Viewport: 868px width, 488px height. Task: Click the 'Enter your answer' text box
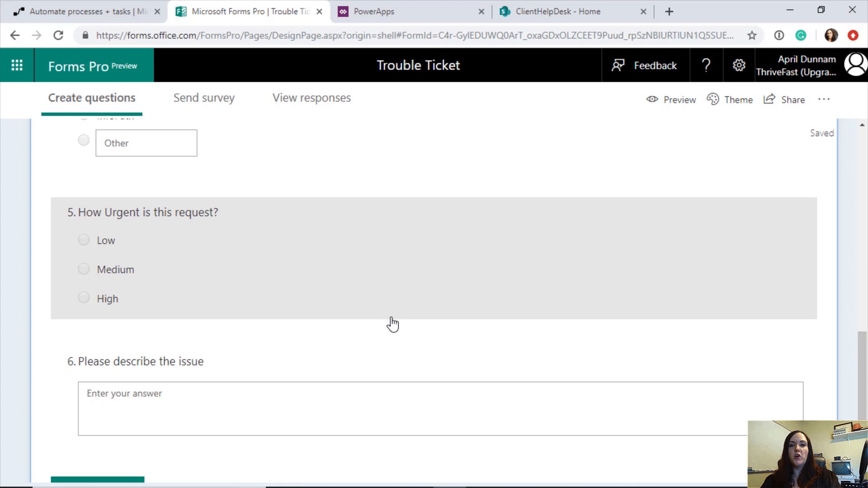click(x=440, y=408)
